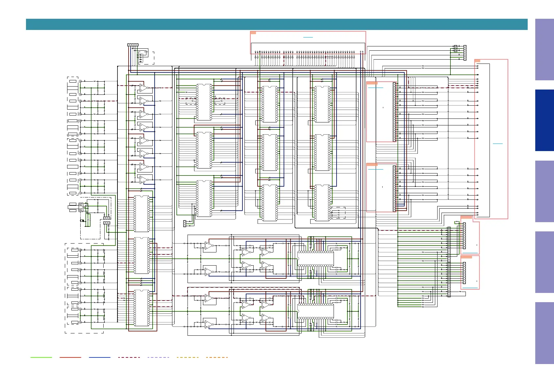Follow the blue link in the upper middle connector box
Screen dimensions: 554x392
pos(375,88)
